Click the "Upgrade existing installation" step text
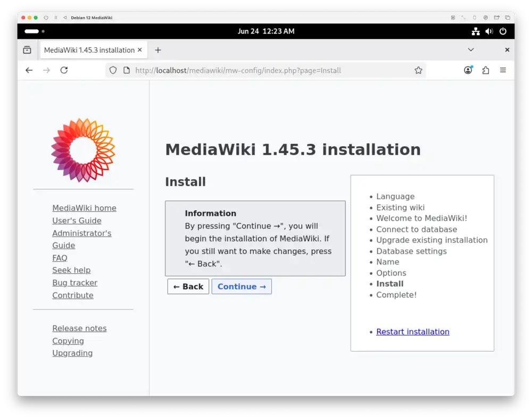The width and height of the screenshot is (532, 419). click(432, 240)
